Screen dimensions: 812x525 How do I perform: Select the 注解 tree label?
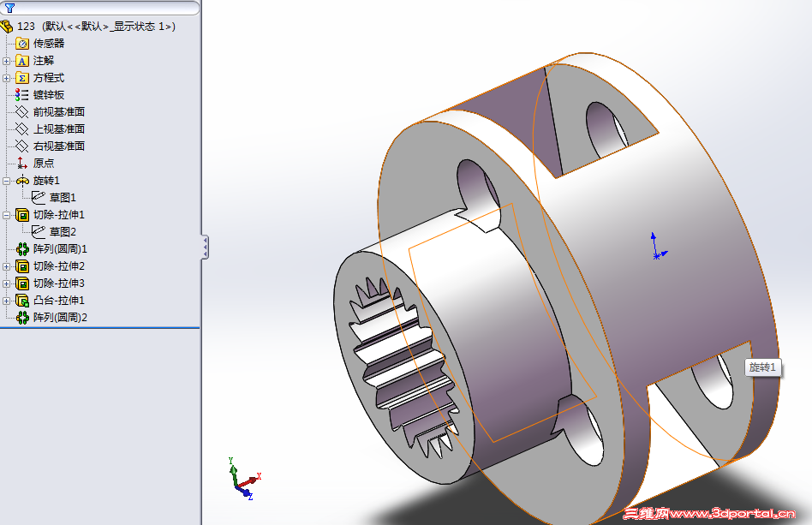[44, 61]
